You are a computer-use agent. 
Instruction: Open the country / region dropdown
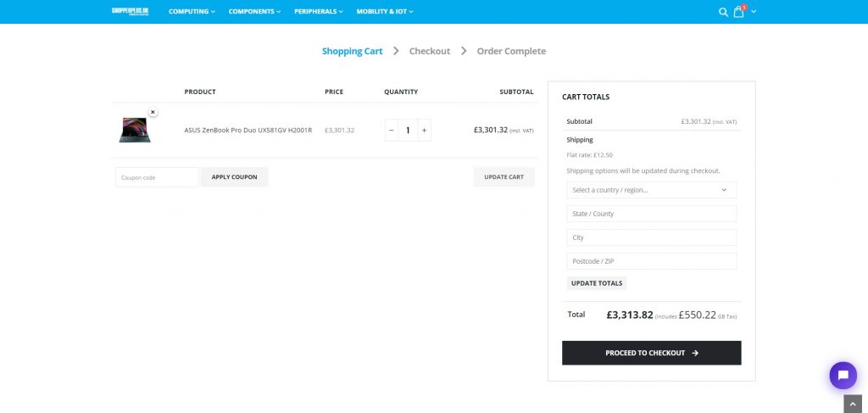click(x=652, y=190)
